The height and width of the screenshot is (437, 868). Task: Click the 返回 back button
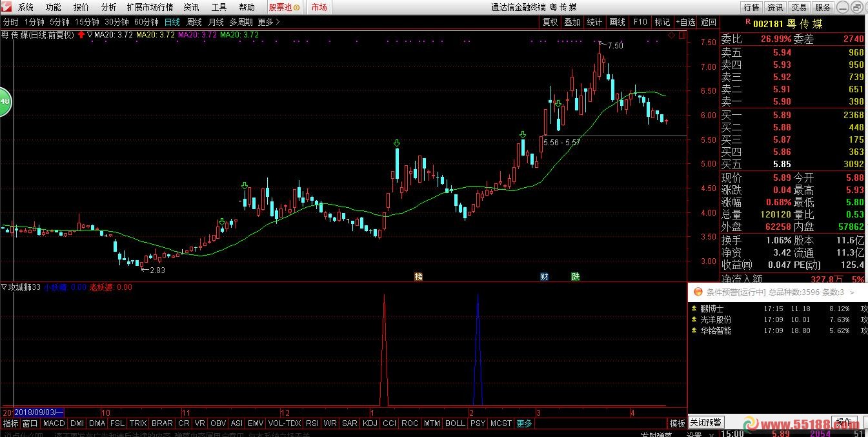(x=709, y=22)
